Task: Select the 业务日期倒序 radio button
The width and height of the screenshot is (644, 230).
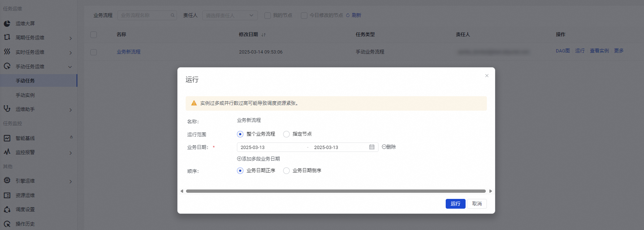Action: click(286, 171)
